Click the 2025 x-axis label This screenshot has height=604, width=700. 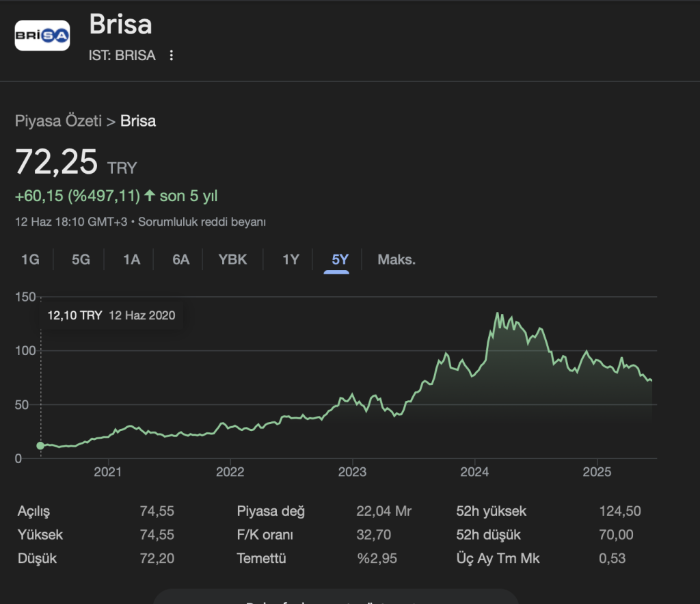click(597, 472)
